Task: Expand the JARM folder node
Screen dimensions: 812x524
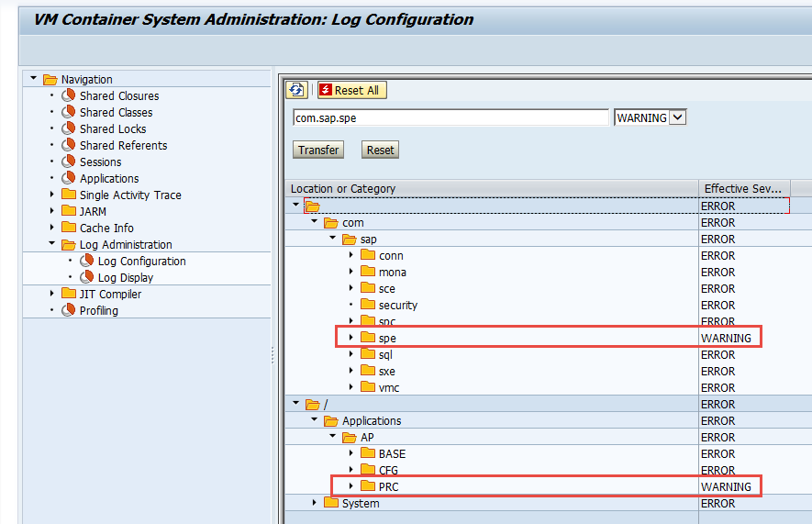Action: tap(51, 211)
